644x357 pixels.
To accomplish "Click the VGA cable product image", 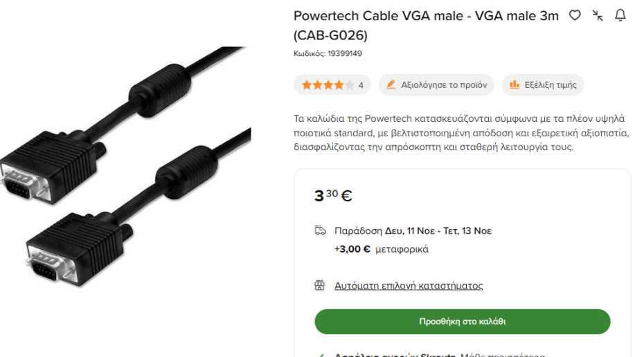I will [x=125, y=166].
